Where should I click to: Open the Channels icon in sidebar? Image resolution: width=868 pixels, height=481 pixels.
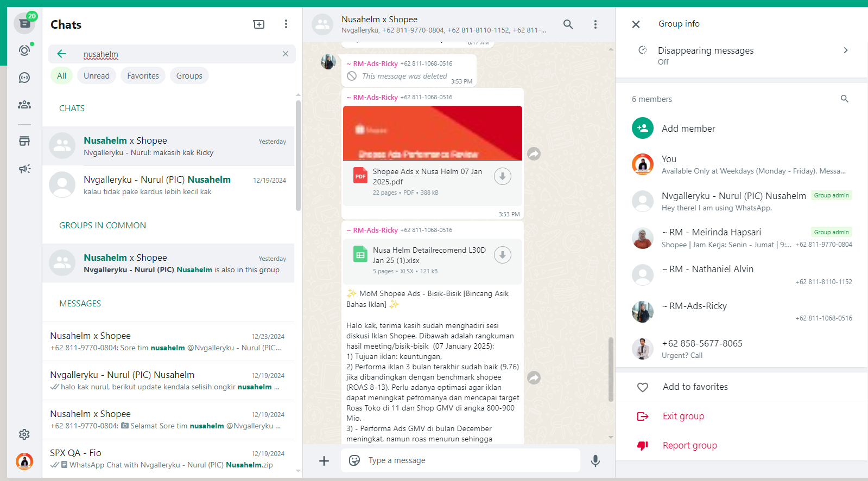[24, 78]
